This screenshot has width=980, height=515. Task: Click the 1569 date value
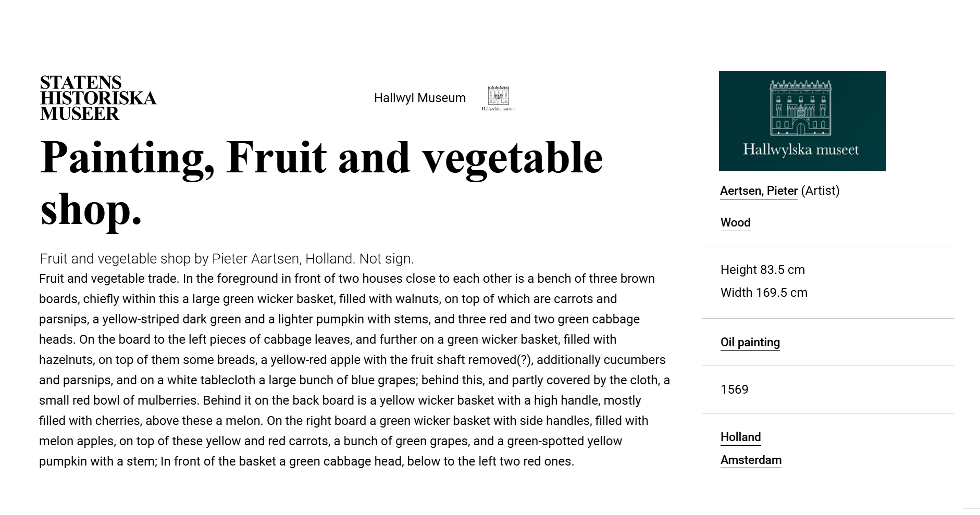[734, 390]
